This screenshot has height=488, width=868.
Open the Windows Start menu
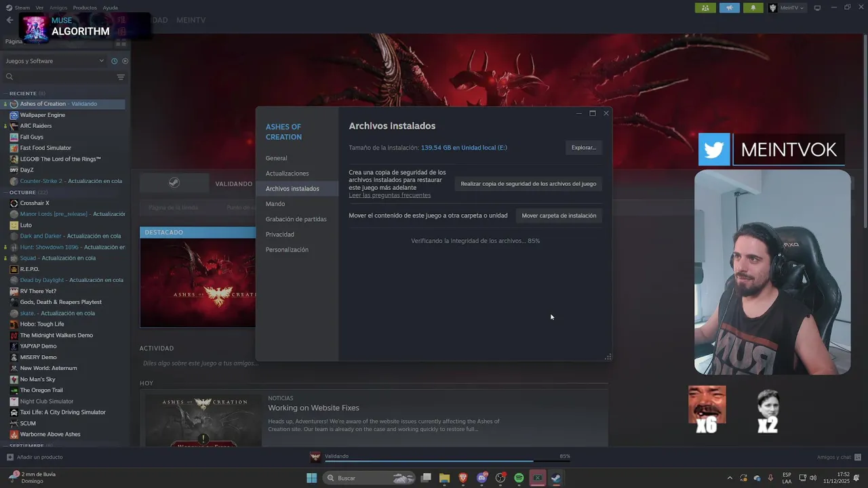pos(311,478)
